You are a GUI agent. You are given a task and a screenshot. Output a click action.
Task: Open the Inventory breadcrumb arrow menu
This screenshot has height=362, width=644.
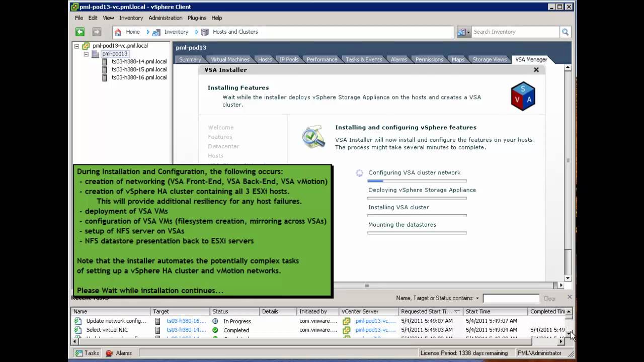[196, 32]
